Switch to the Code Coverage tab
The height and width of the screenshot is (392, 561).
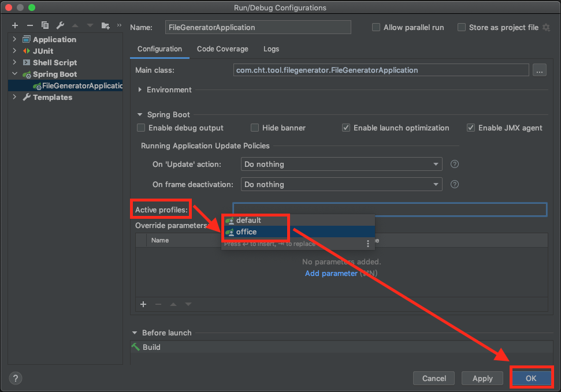coord(222,49)
